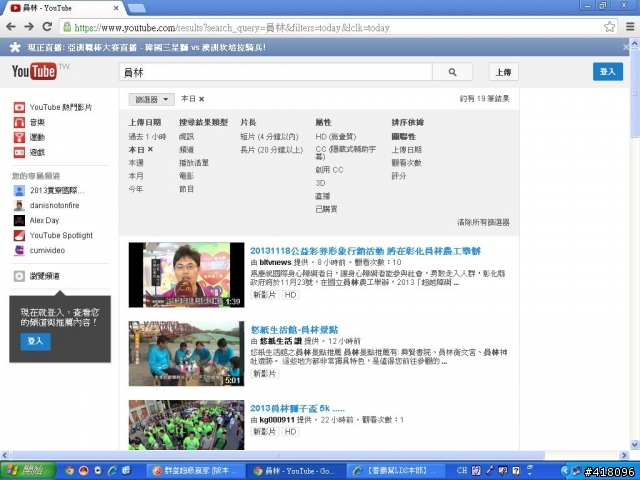Click the browser forward arrow
Screen dimensions: 640x480
tap(29, 27)
